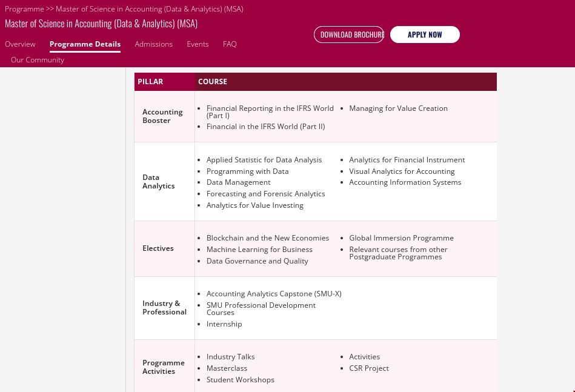
Task: Select Accounting Analytics Capstone (SMU-X) item
Action: 274,294
